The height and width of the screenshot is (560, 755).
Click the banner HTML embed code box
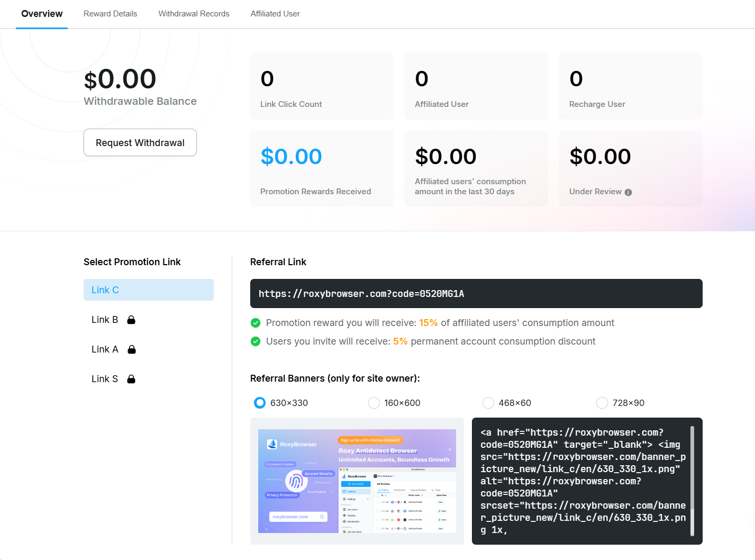pos(587,481)
